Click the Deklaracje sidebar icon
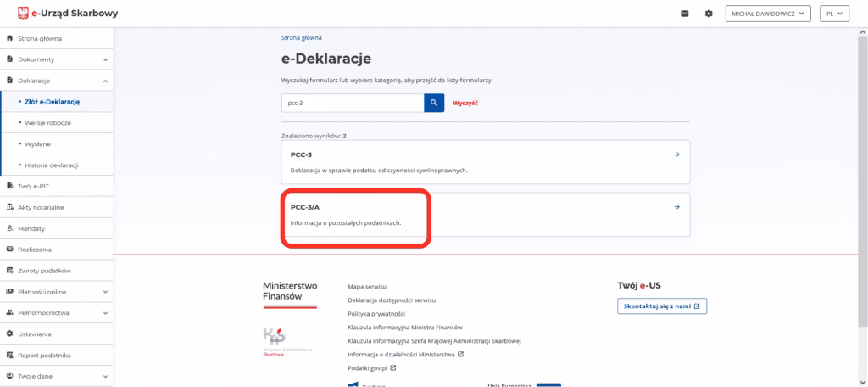This screenshot has width=868, height=387. coord(9,81)
